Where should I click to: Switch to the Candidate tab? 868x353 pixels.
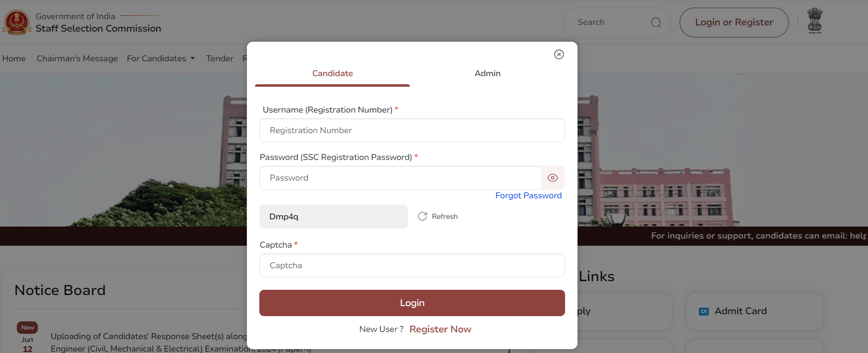click(332, 73)
